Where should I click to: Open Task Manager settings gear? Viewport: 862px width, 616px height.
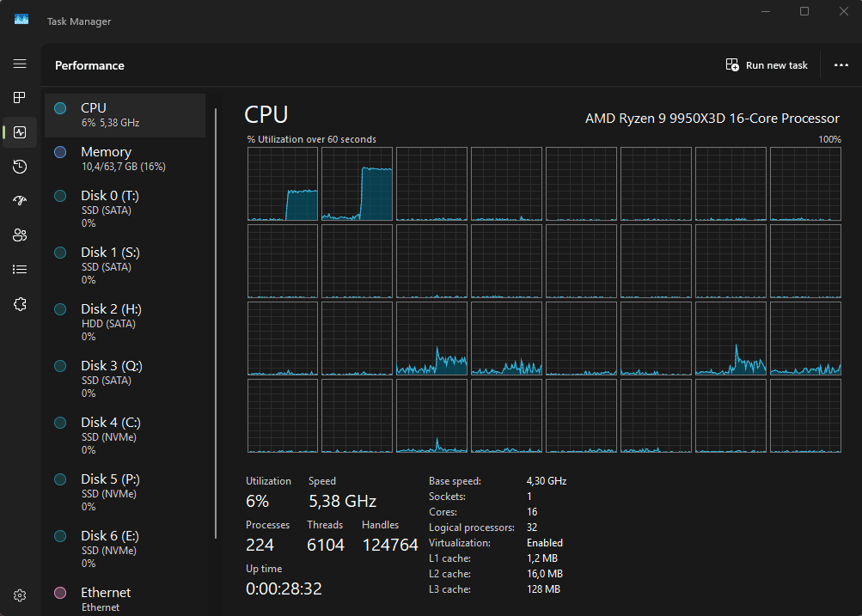tap(20, 595)
